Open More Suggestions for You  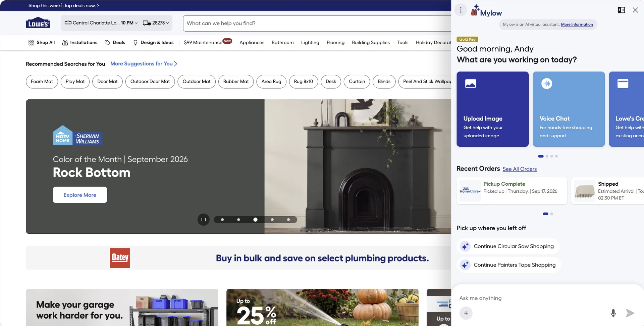click(x=144, y=64)
